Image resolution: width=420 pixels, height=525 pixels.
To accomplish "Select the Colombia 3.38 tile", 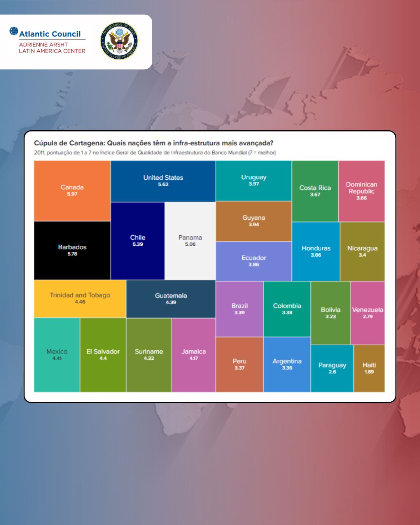I will point(287,309).
